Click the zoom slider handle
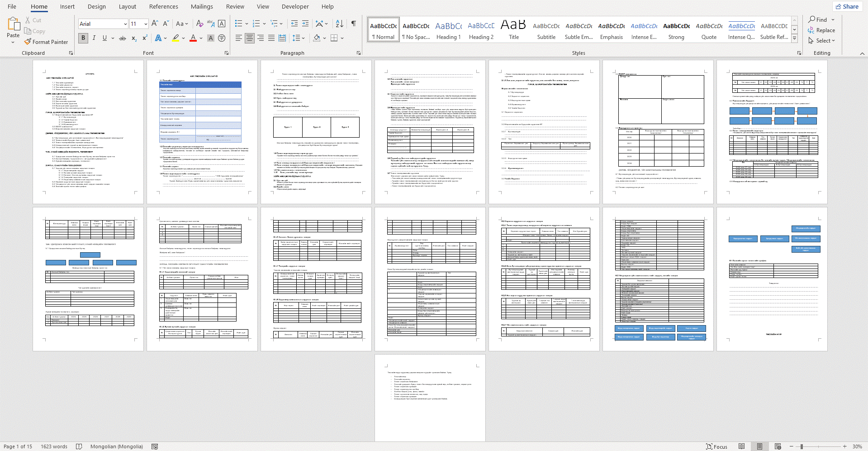This screenshot has width=868, height=451. pyautogui.click(x=802, y=446)
